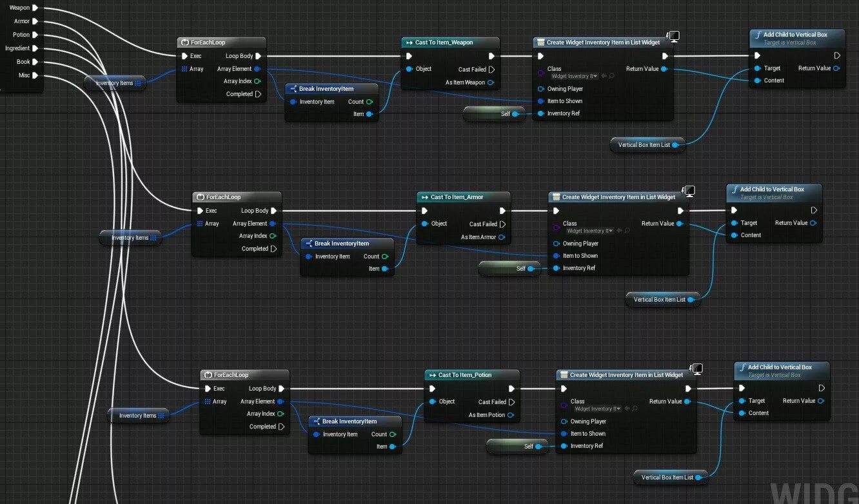Click Return Value pin of Create Widget node after Cast To Item_Weapon
The image size is (859, 504).
click(664, 69)
